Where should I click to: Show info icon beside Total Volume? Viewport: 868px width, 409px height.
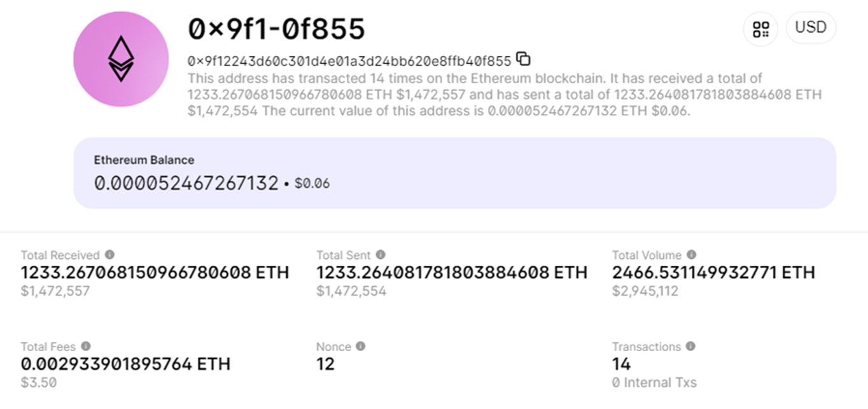click(692, 254)
